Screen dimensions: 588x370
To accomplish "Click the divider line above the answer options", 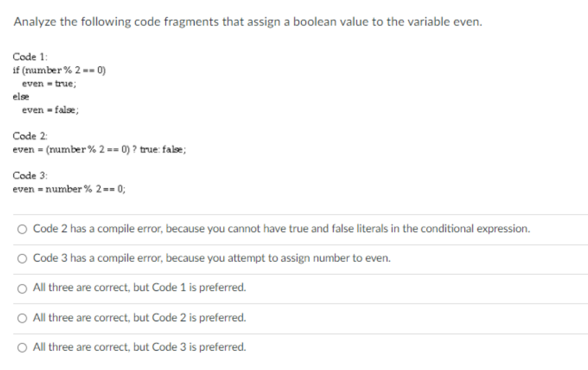I will (294, 215).
